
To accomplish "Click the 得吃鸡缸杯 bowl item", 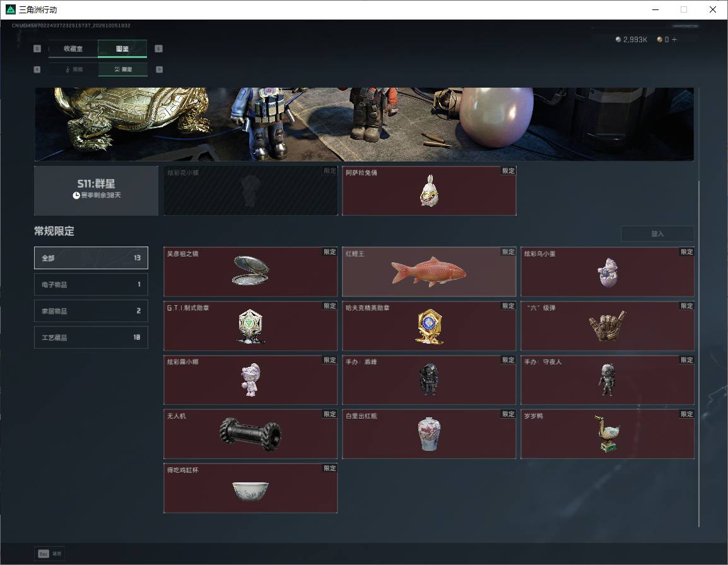I will tap(250, 488).
